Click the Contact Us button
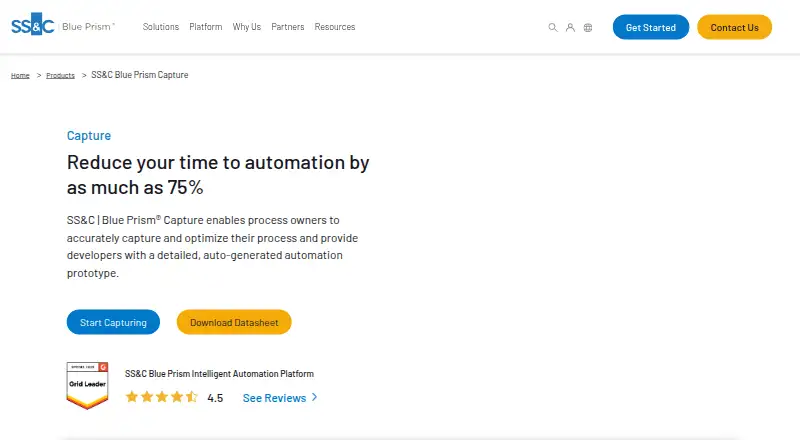This screenshot has width=800, height=440. (x=734, y=27)
